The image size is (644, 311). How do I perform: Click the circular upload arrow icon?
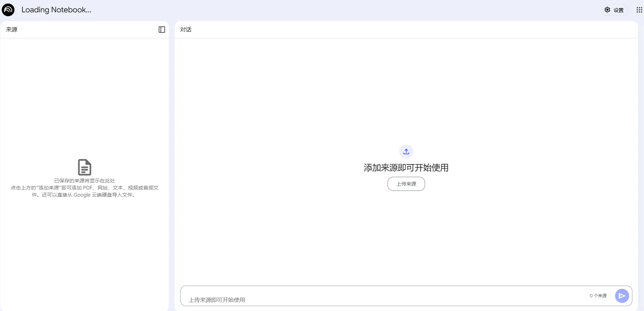point(406,151)
